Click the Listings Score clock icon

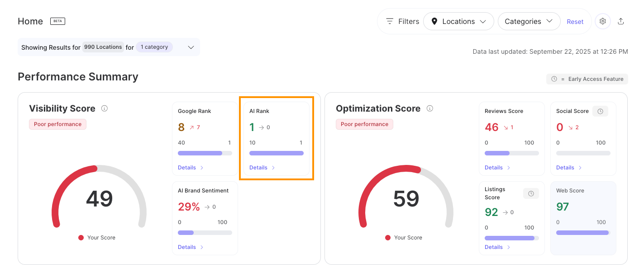[531, 193]
